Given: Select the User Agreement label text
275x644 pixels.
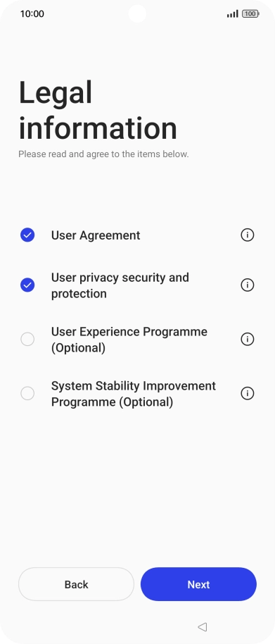Looking at the screenshot, I should tap(96, 235).
